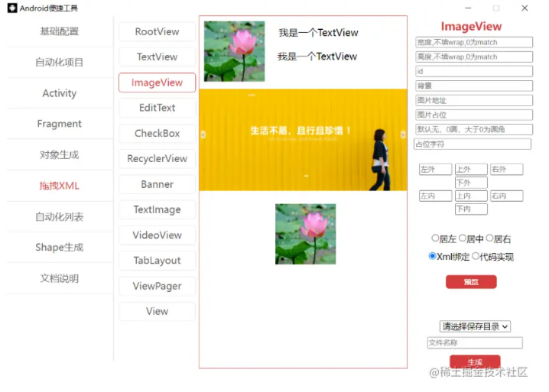549x392 pixels.
Task: Click the TabLayout component button
Action: coord(158,261)
